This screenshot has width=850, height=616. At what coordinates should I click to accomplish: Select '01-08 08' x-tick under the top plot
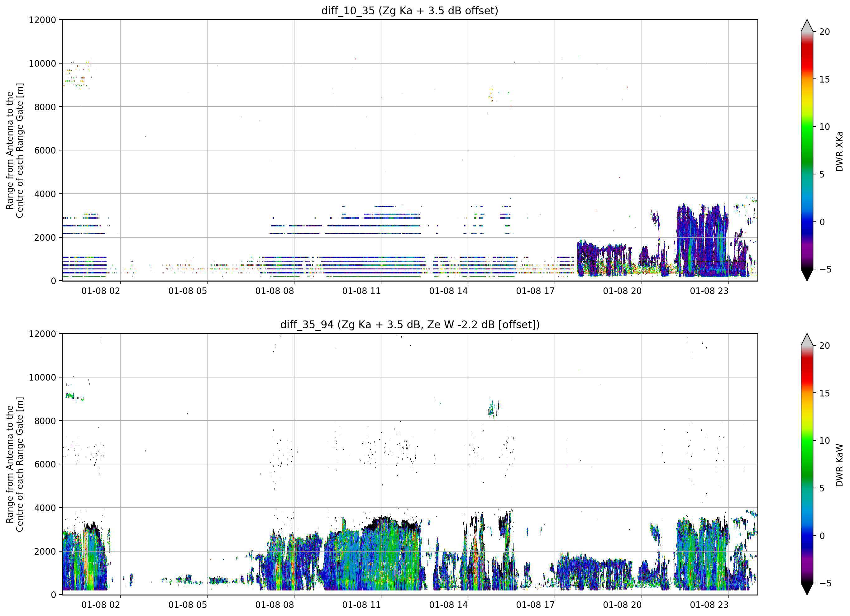coord(275,291)
